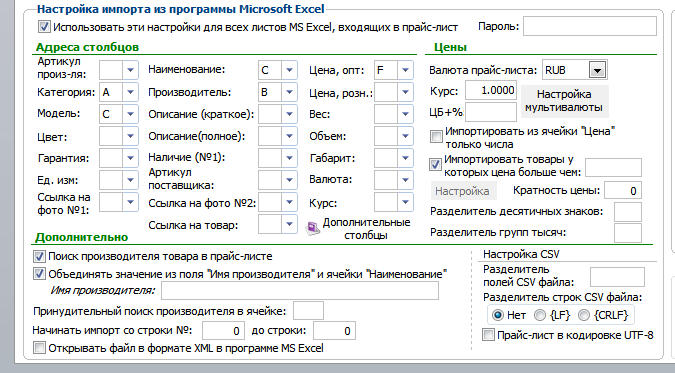Image resolution: width=675 pixels, height=373 pixels.
Task: Enable 'Открывать файл в формате XML' checkbox
Action: tap(39, 348)
